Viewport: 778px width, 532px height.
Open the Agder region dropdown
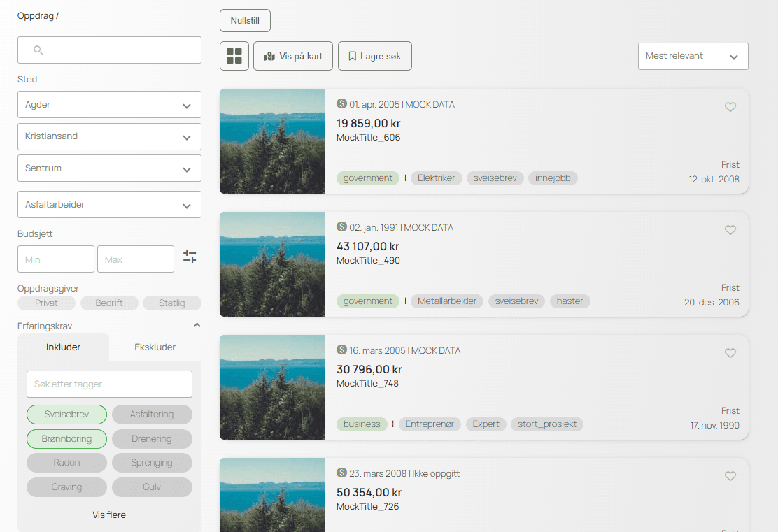coord(109,105)
